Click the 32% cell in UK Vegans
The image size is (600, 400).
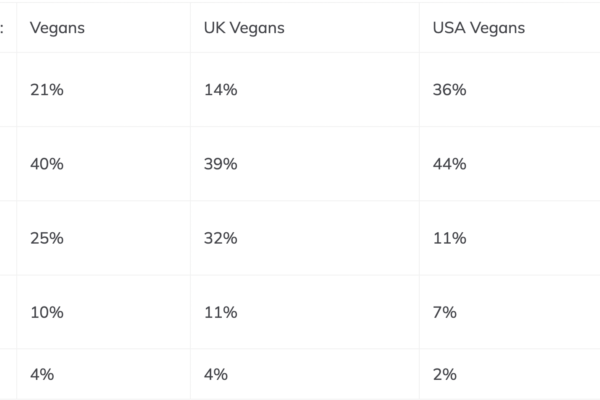(x=219, y=238)
